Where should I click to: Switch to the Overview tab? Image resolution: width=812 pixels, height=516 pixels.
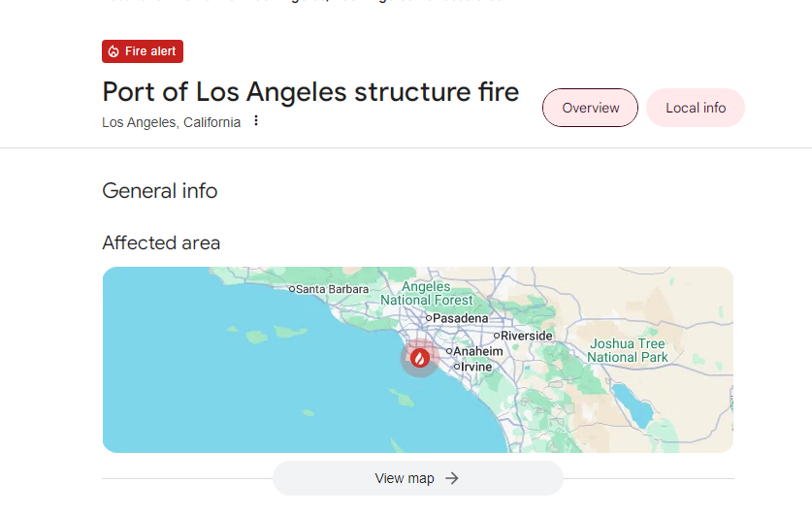[590, 108]
